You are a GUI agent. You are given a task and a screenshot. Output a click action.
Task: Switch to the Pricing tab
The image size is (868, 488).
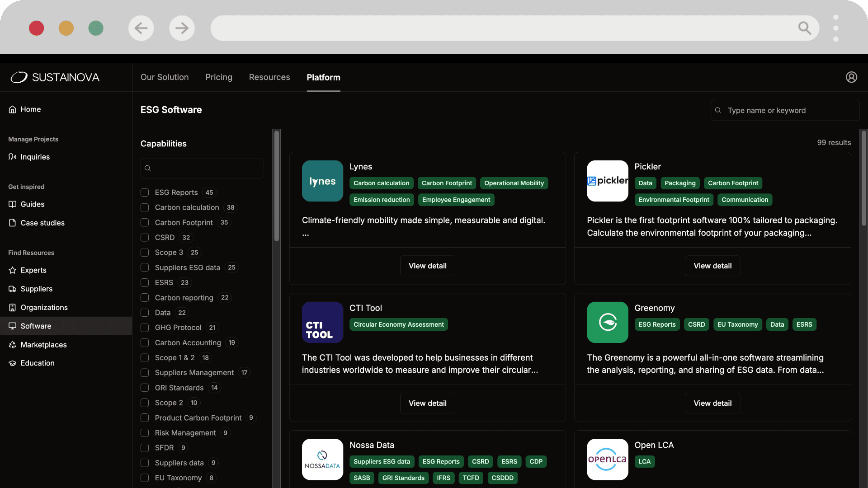tap(219, 77)
